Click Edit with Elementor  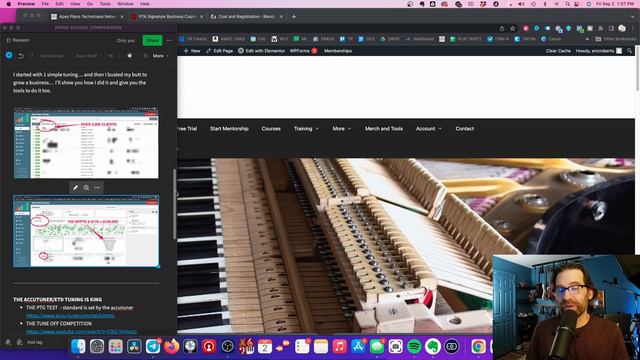[261, 51]
